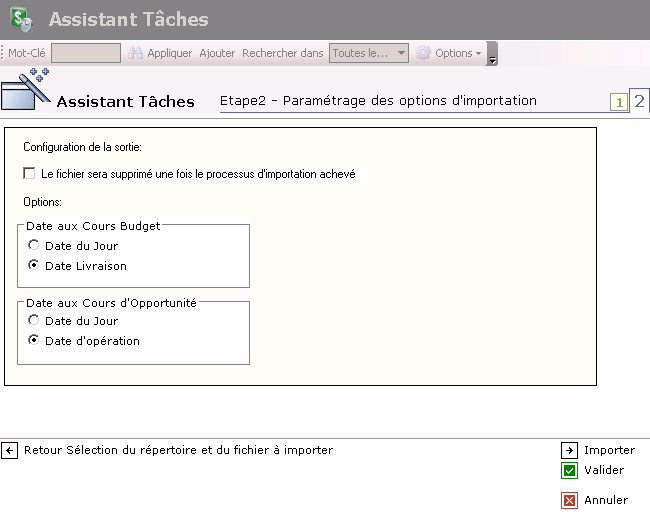Image resolution: width=650 pixels, height=512 pixels.
Task: Click the right arrow Importer icon
Action: tap(570, 451)
